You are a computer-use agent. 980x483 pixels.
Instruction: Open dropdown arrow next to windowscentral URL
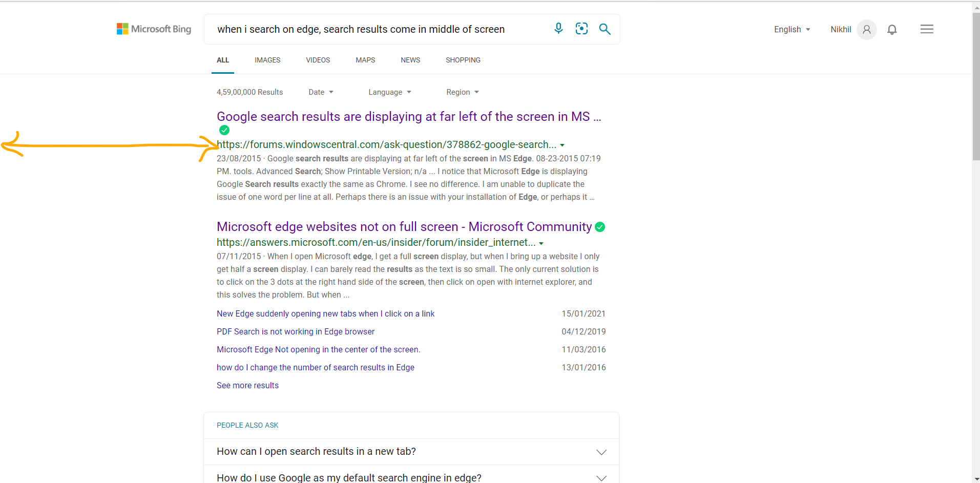[562, 145]
